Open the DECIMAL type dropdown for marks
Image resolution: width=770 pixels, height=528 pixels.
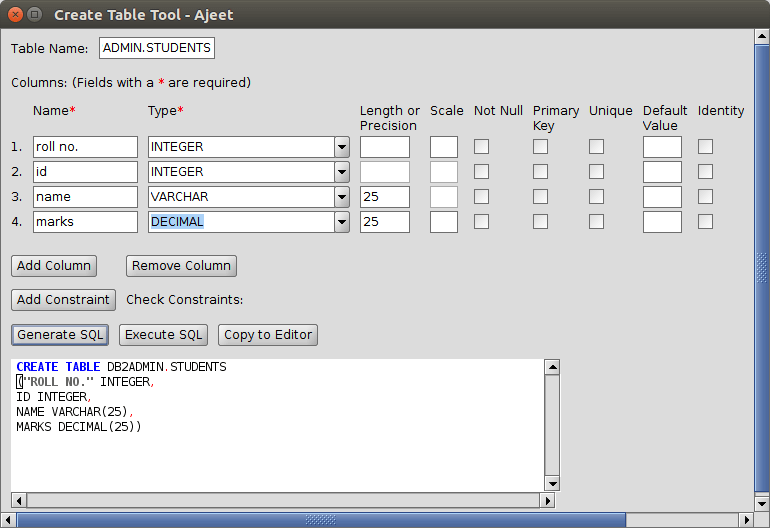342,222
